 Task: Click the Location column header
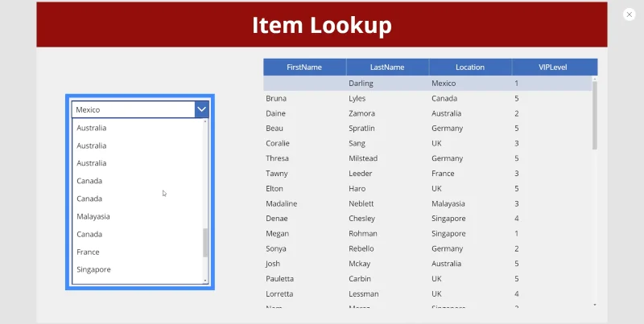click(470, 68)
